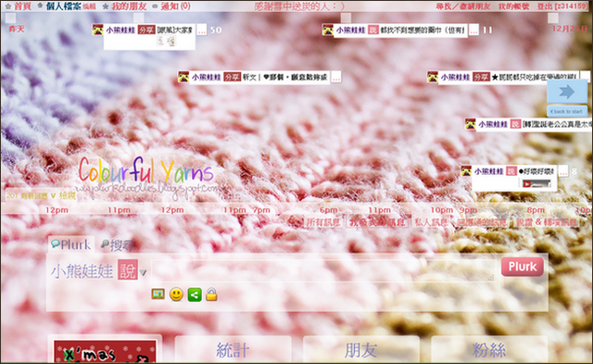The height and width of the screenshot is (364, 593).
Task: Click the arrow next to 說 qualifier
Action: [143, 272]
